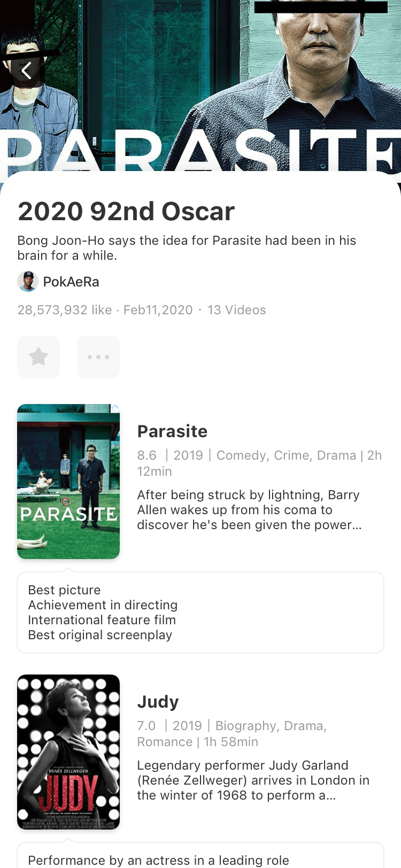Open PokAeRa's profile by username
401x868 pixels.
pyautogui.click(x=71, y=282)
